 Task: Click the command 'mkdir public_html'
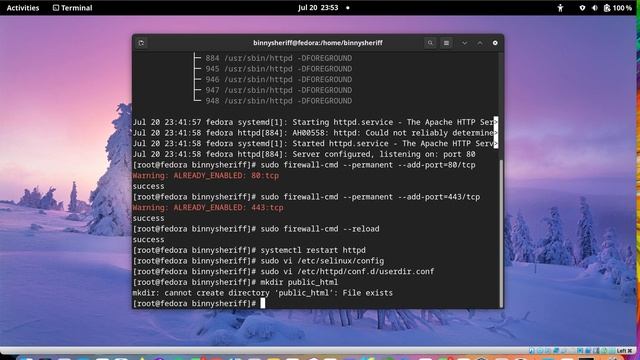[x=299, y=282]
